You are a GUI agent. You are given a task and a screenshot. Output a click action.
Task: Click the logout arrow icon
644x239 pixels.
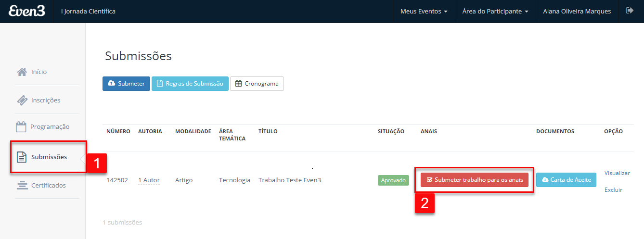coord(630,11)
